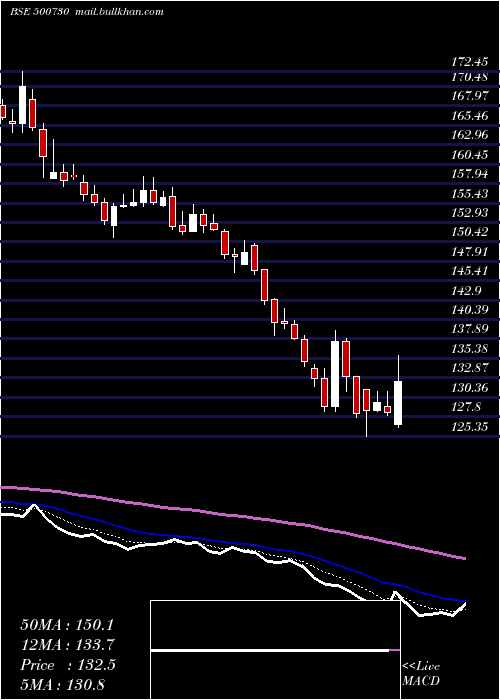Screen dimensions: 500x700
Task: Click the 5MA : 130.8 readout
Action: click(62, 684)
